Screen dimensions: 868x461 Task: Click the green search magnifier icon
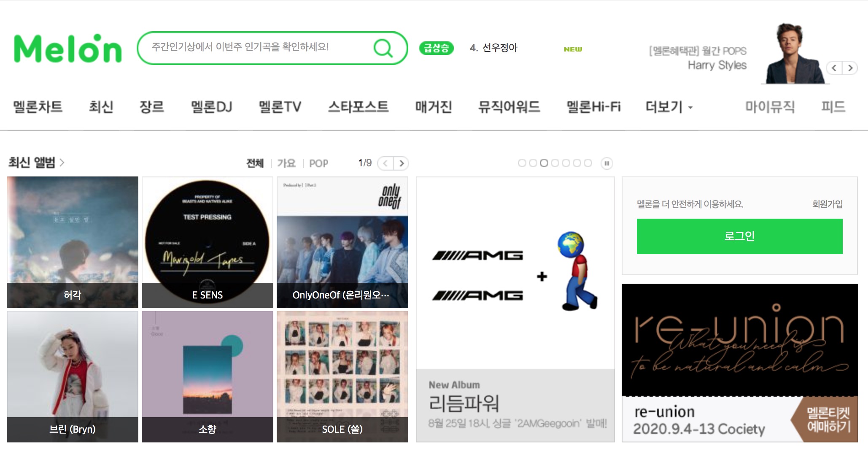383,48
